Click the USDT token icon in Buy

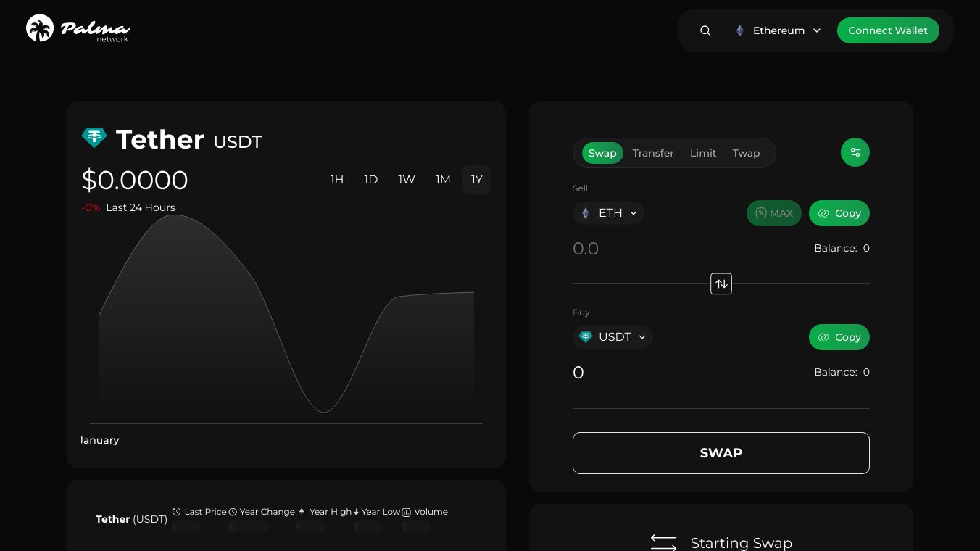click(x=586, y=337)
